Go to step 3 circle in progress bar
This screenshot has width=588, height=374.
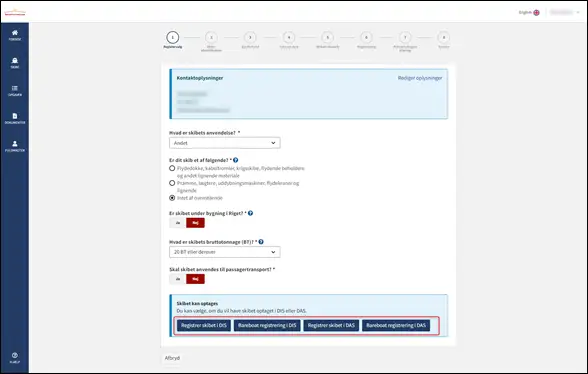click(x=250, y=38)
